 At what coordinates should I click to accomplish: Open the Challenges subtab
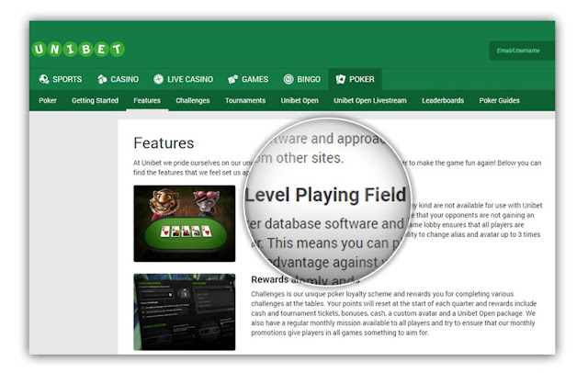pyautogui.click(x=193, y=100)
